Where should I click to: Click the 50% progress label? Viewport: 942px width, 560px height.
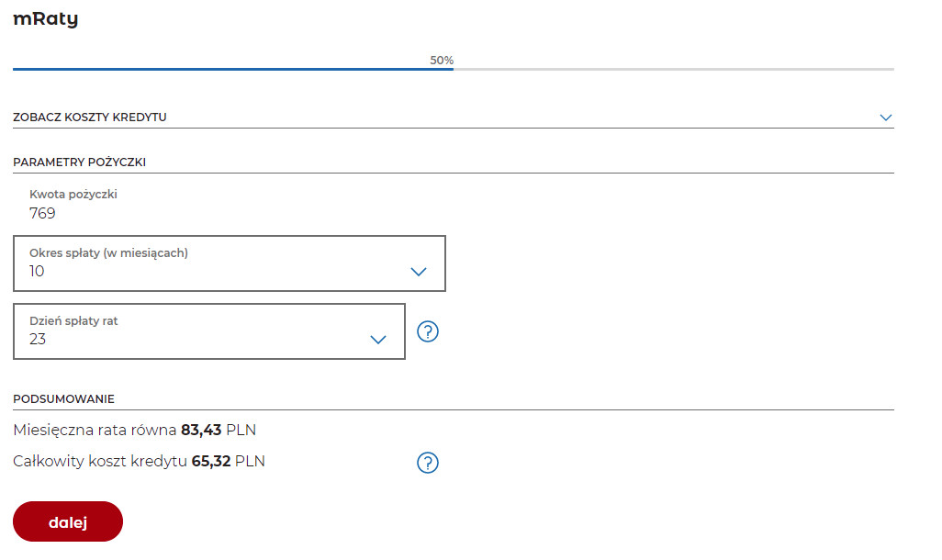tap(442, 60)
